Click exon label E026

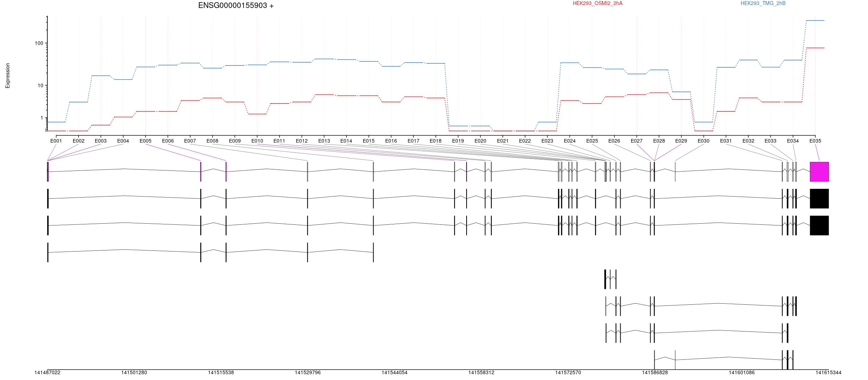(614, 141)
